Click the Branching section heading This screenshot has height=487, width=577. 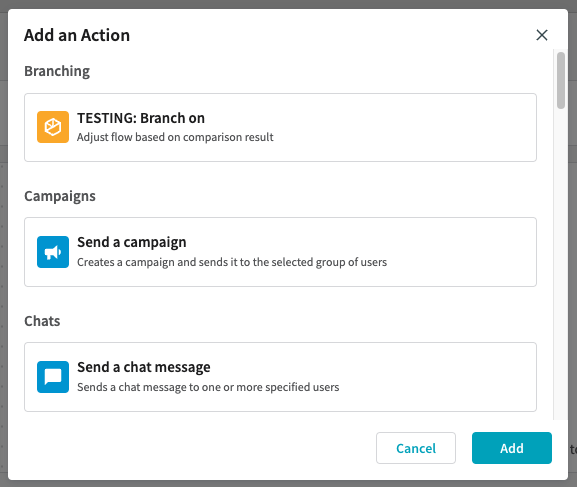pos(57,71)
